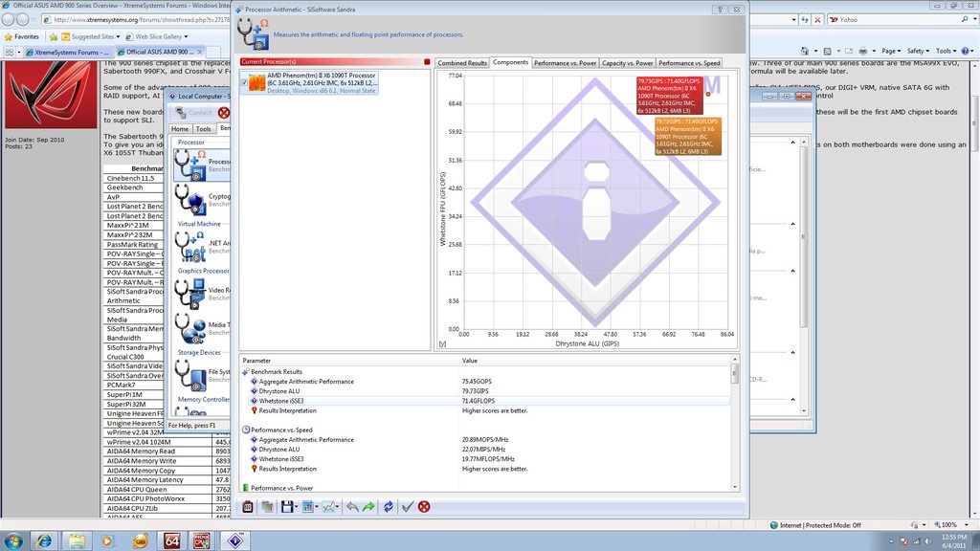Image resolution: width=980 pixels, height=551 pixels.
Task: Open the save icon's dropdown arrow
Action: [x=296, y=507]
